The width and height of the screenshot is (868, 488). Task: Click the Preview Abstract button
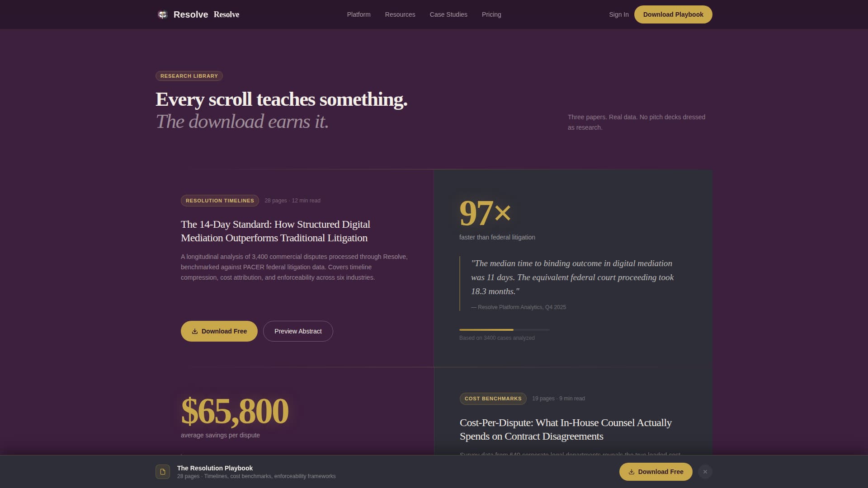298,331
